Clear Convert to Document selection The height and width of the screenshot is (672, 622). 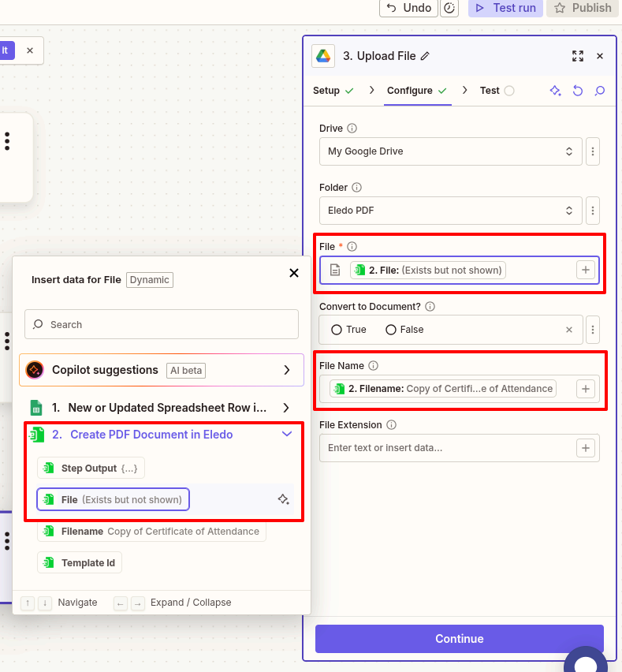pos(569,330)
